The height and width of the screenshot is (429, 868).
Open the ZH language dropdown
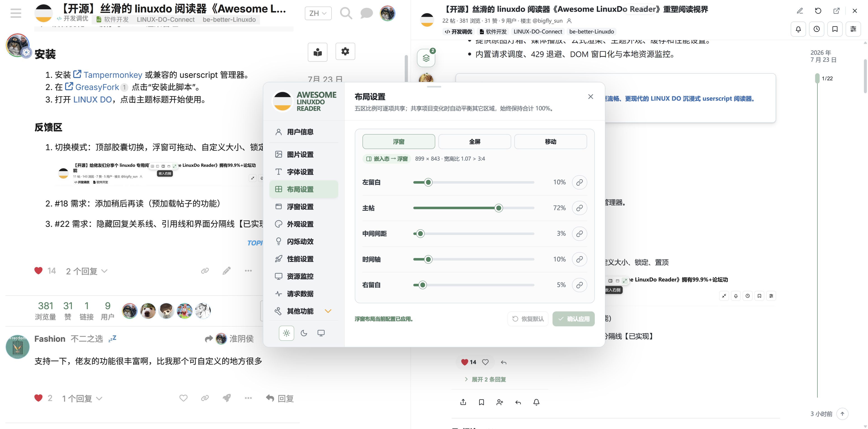(x=318, y=14)
